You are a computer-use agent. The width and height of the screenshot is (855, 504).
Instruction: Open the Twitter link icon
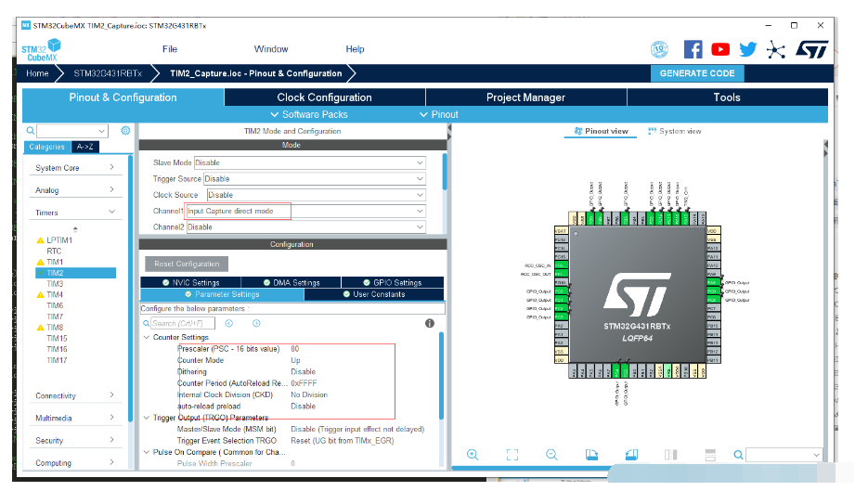click(748, 49)
